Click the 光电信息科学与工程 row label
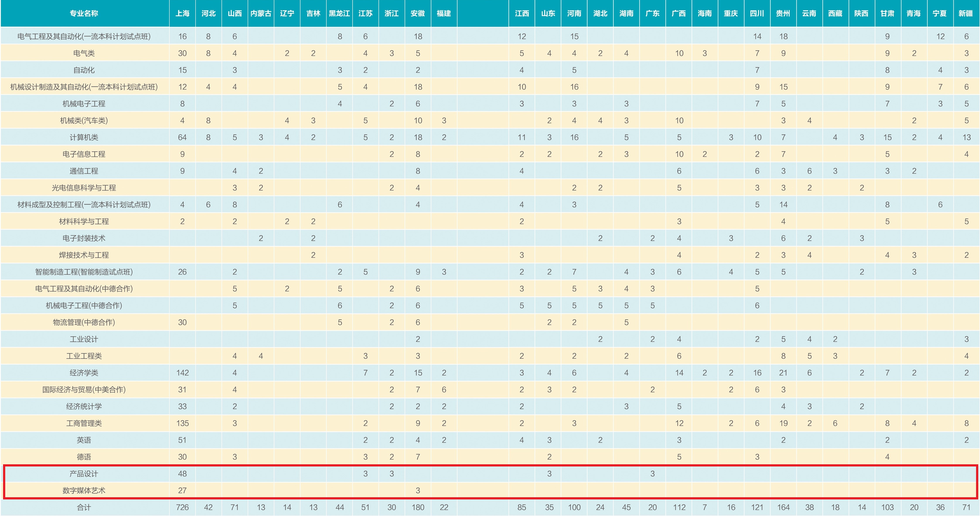Image resolution: width=980 pixels, height=516 pixels. 84,188
